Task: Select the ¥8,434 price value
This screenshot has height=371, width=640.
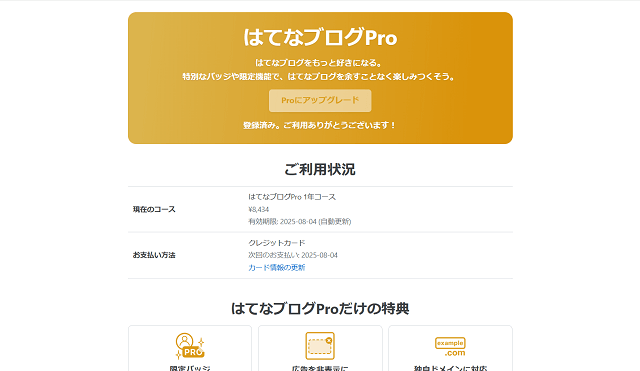Action: (258, 209)
